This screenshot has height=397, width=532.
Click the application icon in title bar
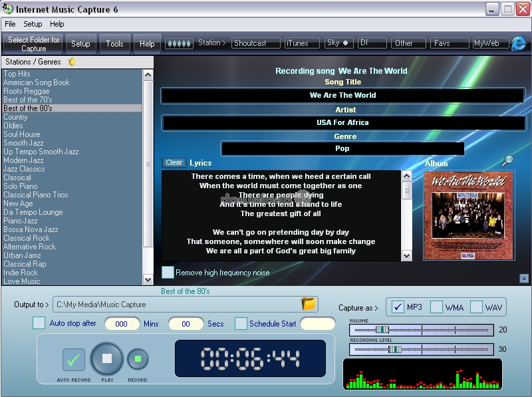point(8,9)
